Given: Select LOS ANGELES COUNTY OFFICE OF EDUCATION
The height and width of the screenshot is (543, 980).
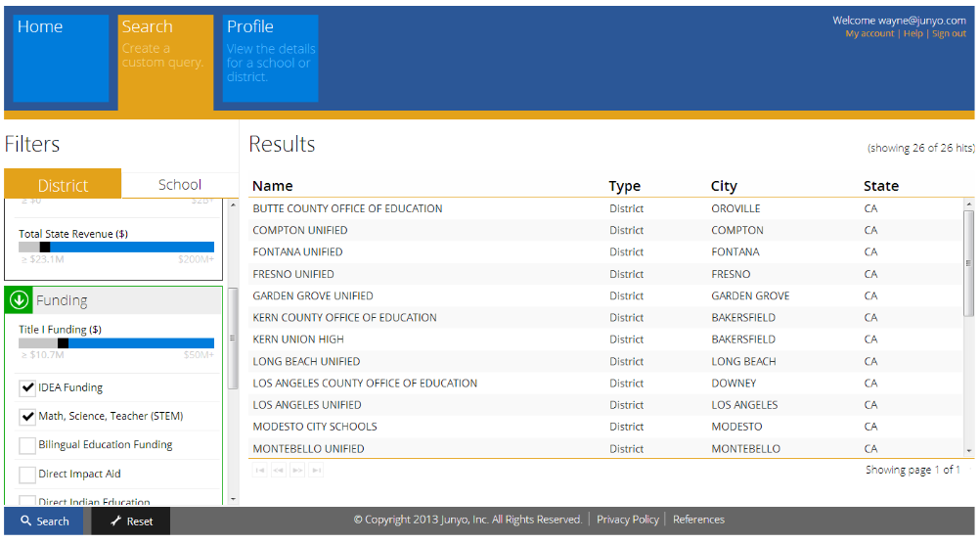Looking at the screenshot, I should pyautogui.click(x=605, y=384).
